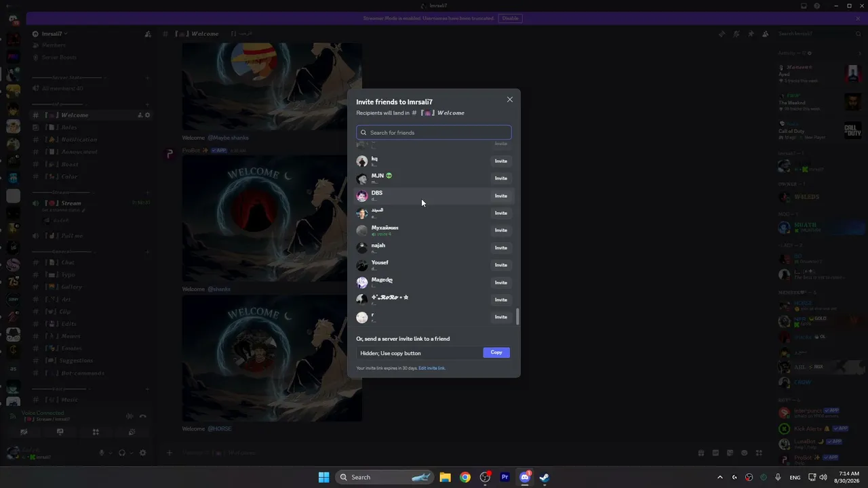Open the taskbar volume control
Image resolution: width=868 pixels, height=488 pixels.
(x=823, y=477)
